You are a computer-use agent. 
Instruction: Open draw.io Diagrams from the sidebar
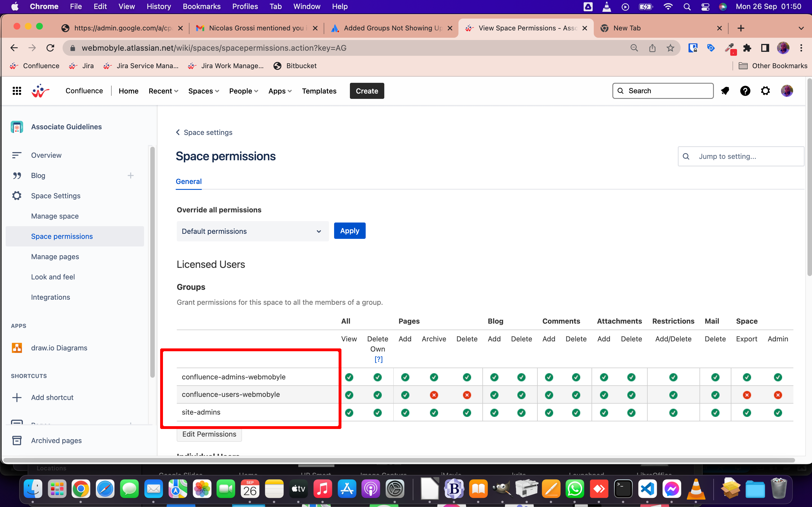point(59,348)
